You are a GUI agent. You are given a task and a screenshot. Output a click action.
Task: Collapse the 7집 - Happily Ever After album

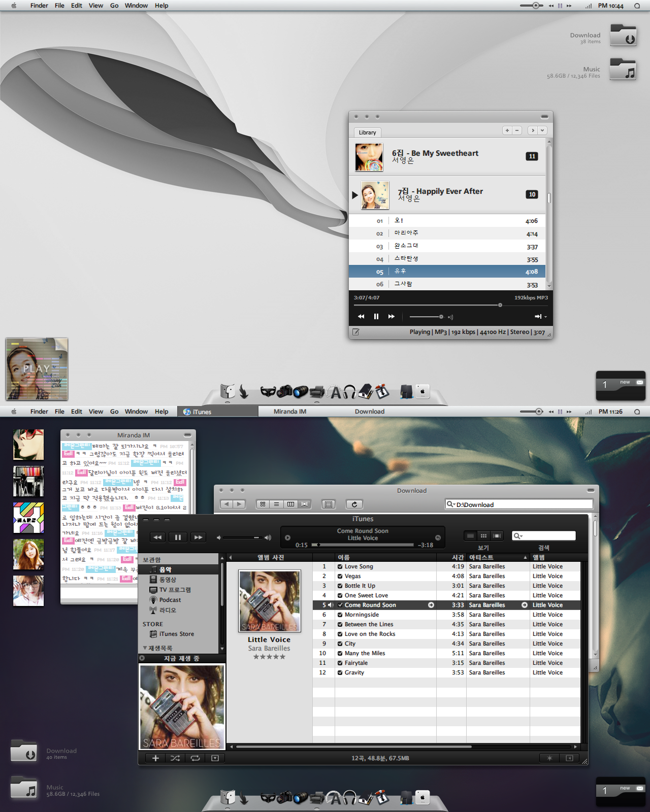pyautogui.click(x=355, y=195)
